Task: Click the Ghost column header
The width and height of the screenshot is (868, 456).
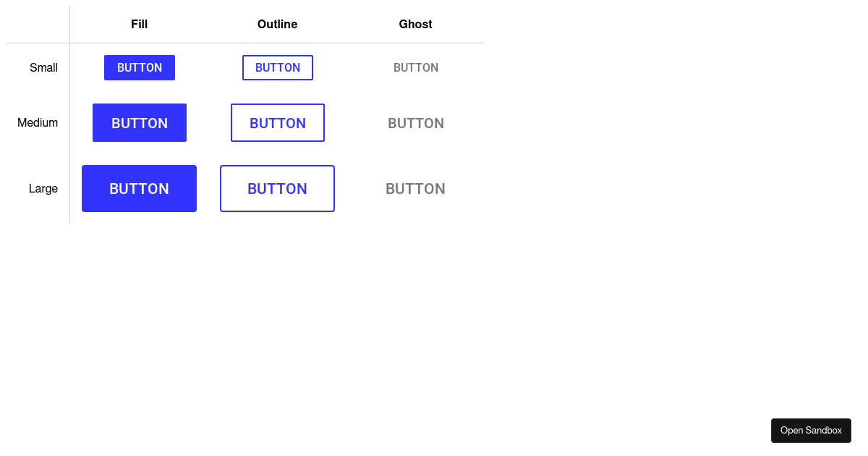Action: [415, 24]
